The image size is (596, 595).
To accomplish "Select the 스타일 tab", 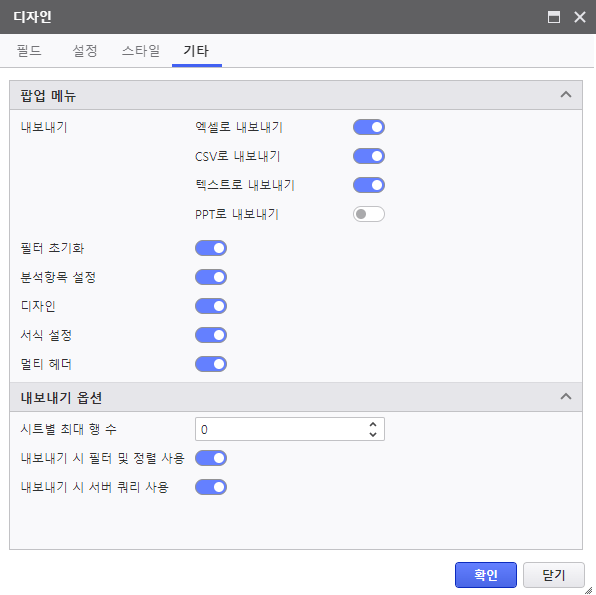I will (x=141, y=51).
